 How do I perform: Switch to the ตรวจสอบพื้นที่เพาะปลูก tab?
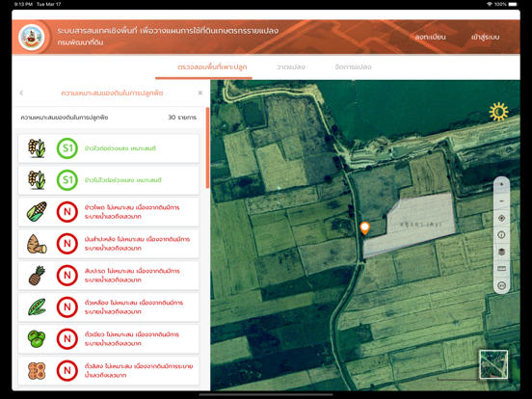coord(212,67)
